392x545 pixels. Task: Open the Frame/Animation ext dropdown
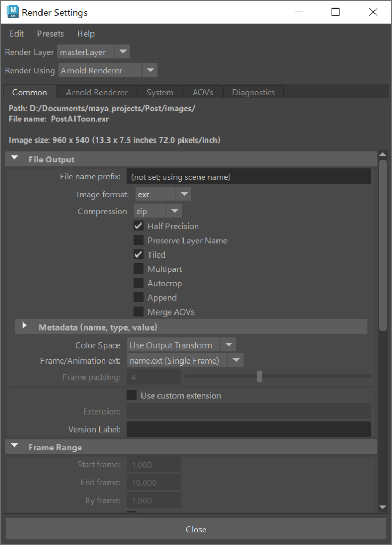[x=185, y=360]
